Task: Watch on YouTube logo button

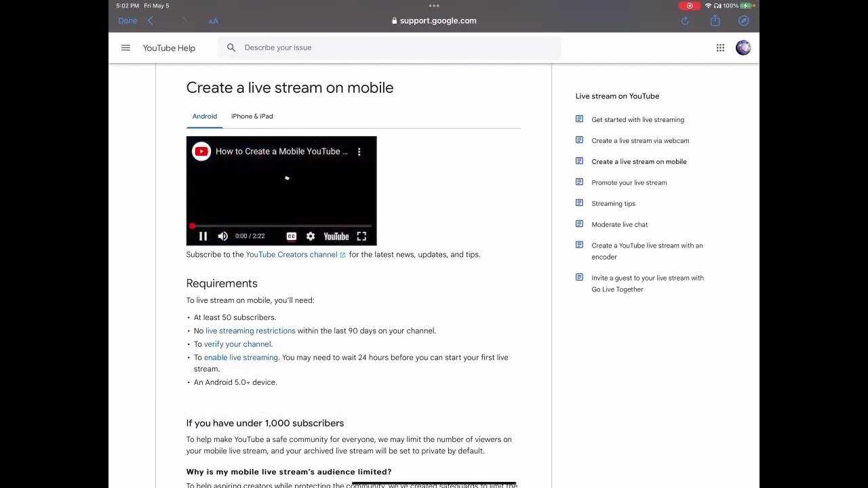Action: click(336, 236)
